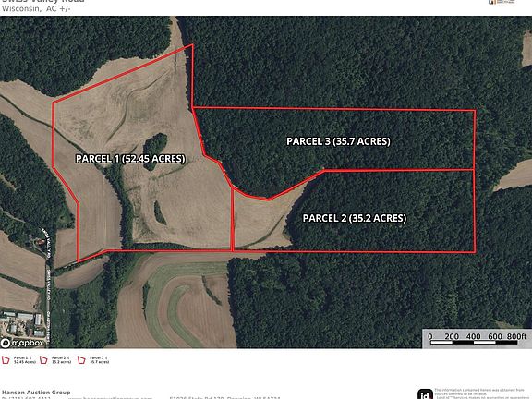Click the Wisconsin AC +/- subtitle text
This screenshot has height=399, width=532.
pos(36,9)
